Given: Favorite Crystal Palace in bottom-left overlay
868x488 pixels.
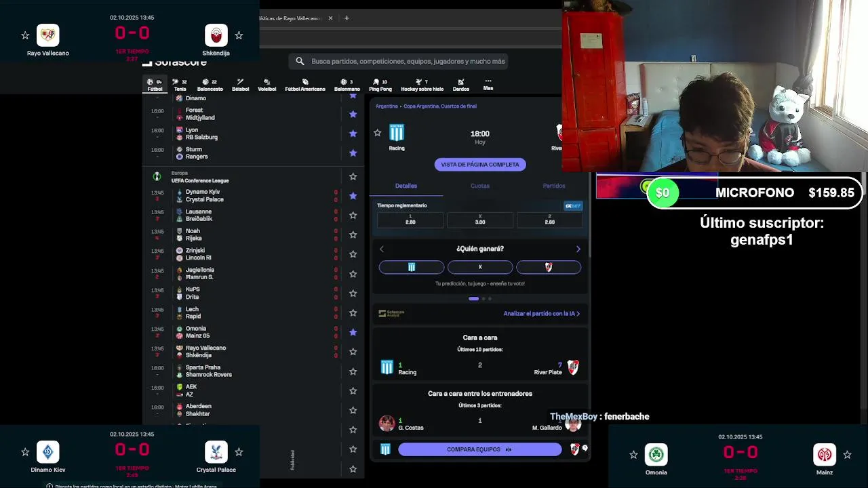Looking at the screenshot, I should pyautogui.click(x=239, y=452).
